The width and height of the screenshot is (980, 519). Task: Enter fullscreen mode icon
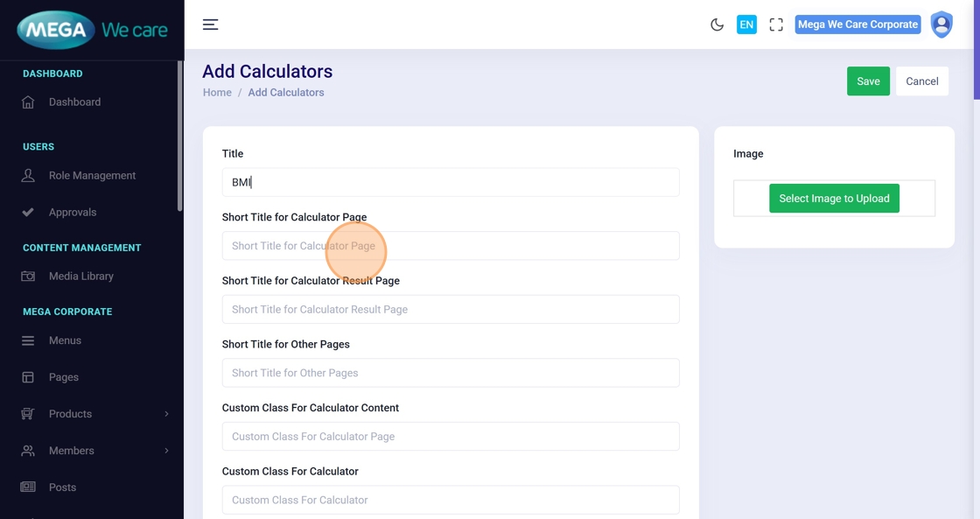[776, 25]
